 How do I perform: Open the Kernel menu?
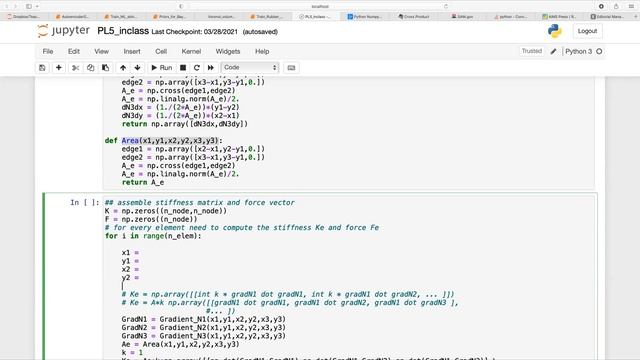(x=191, y=51)
